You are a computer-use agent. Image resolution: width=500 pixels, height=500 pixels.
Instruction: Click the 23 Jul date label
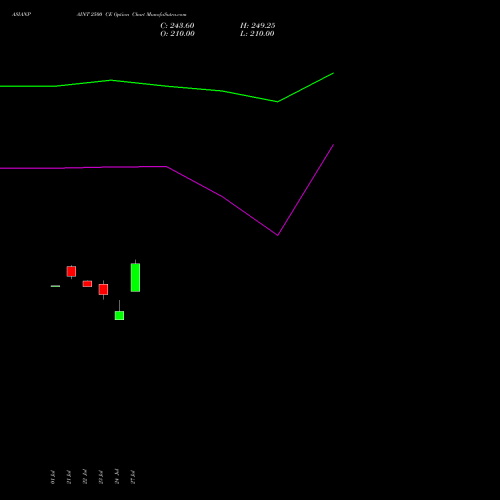pyautogui.click(x=101, y=477)
